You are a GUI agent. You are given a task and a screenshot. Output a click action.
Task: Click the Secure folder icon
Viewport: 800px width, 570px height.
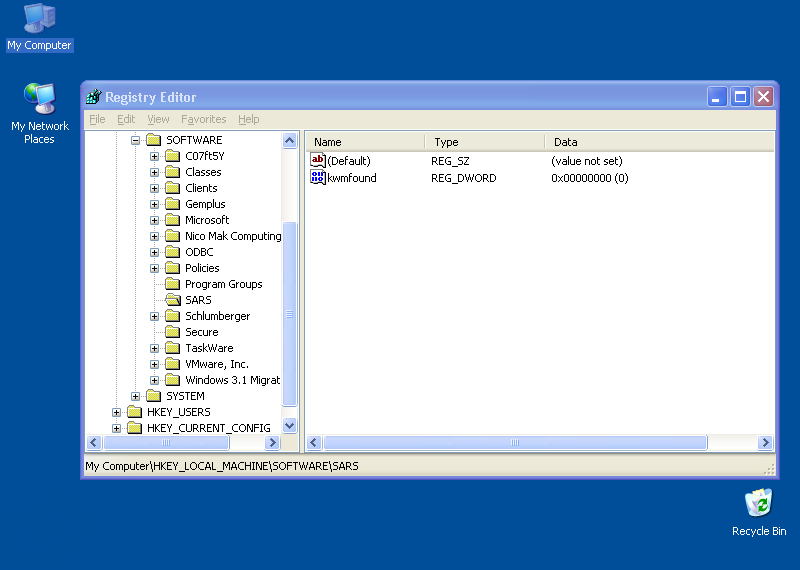pyautogui.click(x=173, y=332)
